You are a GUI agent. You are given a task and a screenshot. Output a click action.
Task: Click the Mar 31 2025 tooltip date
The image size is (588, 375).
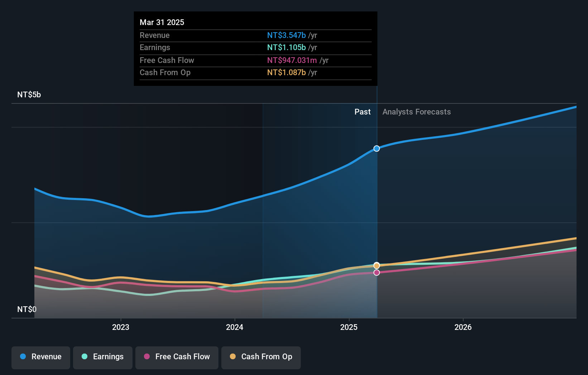162,22
